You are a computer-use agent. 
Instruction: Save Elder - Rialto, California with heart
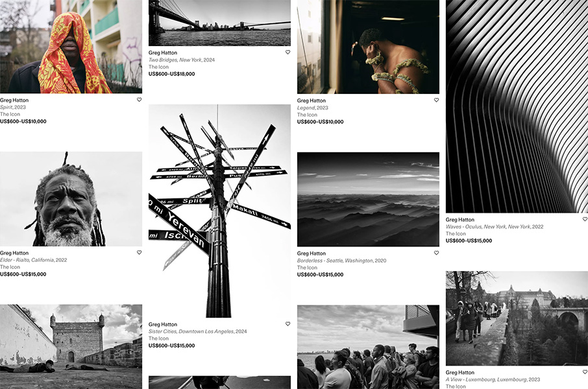pos(139,253)
